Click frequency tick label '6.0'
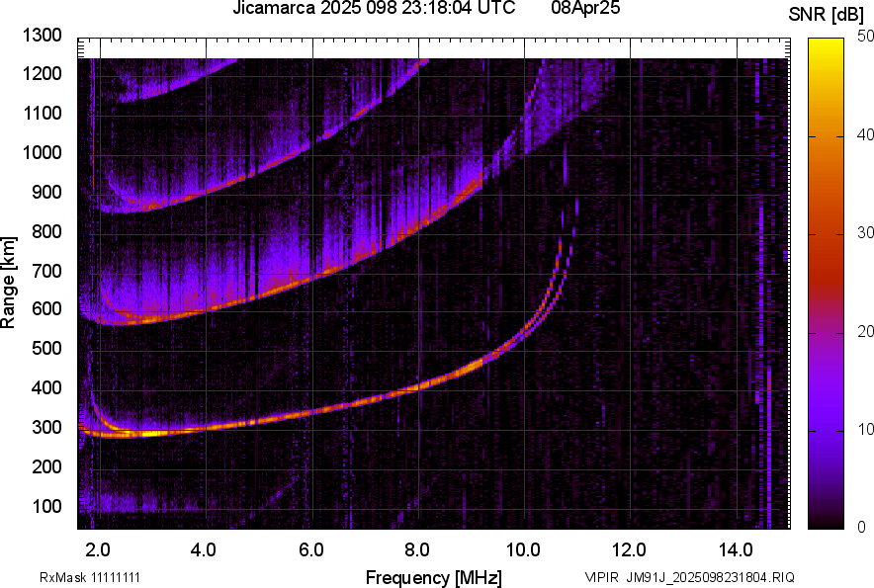 (x=311, y=550)
